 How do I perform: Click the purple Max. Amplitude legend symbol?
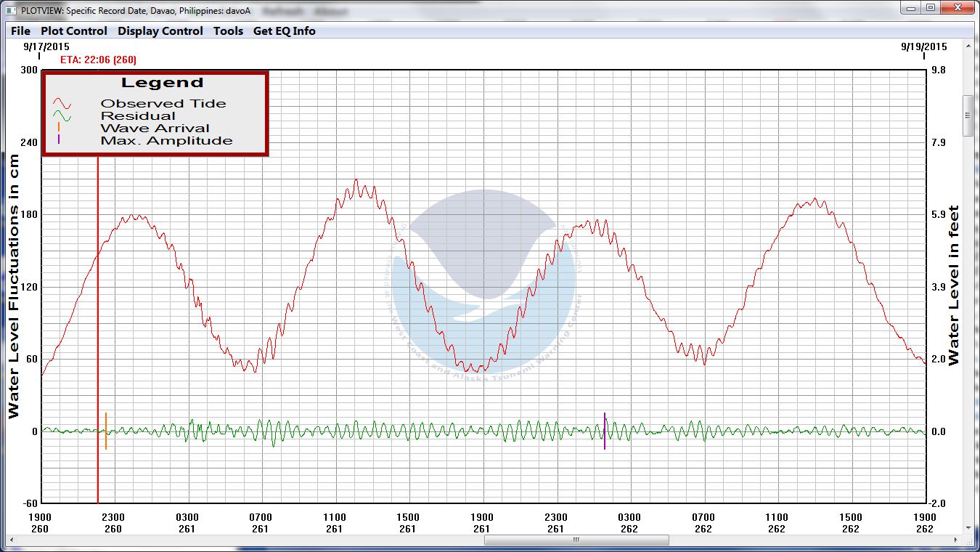coord(59,139)
